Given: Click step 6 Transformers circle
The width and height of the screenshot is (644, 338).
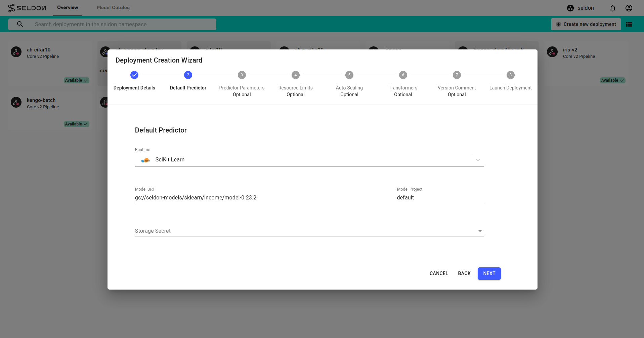Looking at the screenshot, I should pyautogui.click(x=403, y=75).
